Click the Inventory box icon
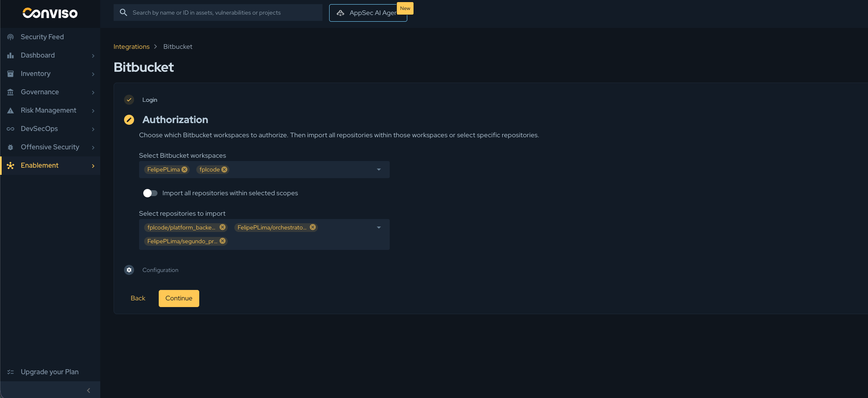This screenshot has height=398, width=868. 10,74
